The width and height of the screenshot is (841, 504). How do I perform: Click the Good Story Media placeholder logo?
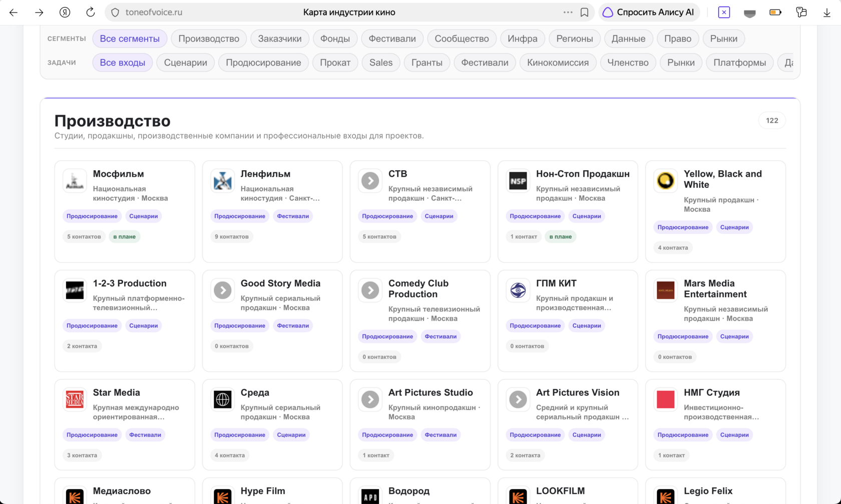pyautogui.click(x=222, y=290)
